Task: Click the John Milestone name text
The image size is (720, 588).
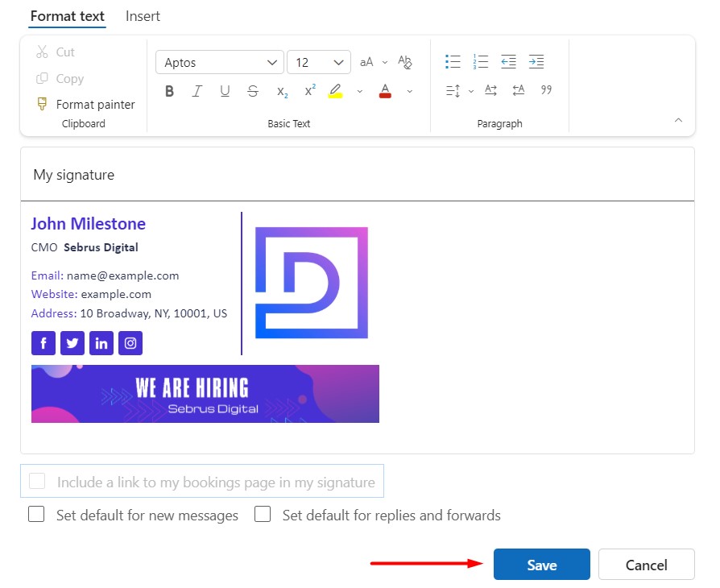Action: point(88,224)
